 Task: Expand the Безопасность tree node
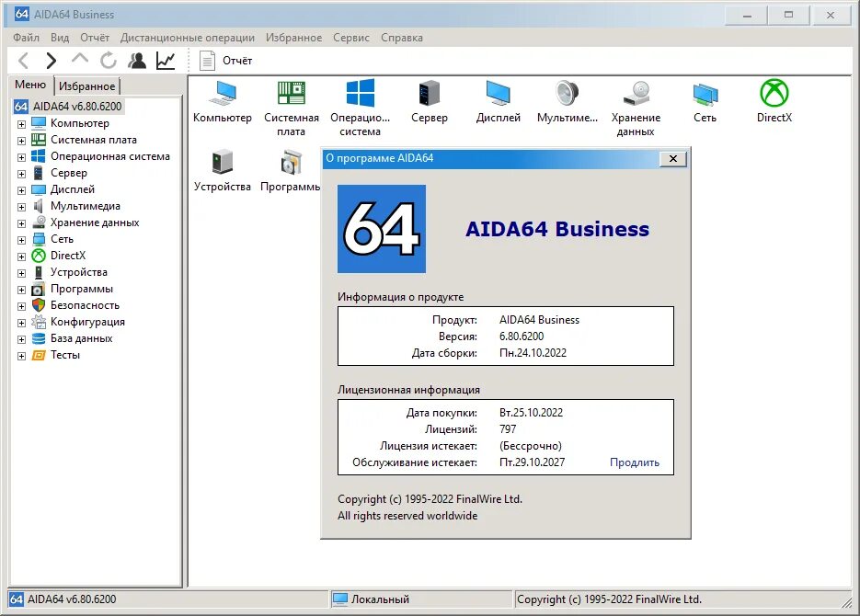click(20, 304)
